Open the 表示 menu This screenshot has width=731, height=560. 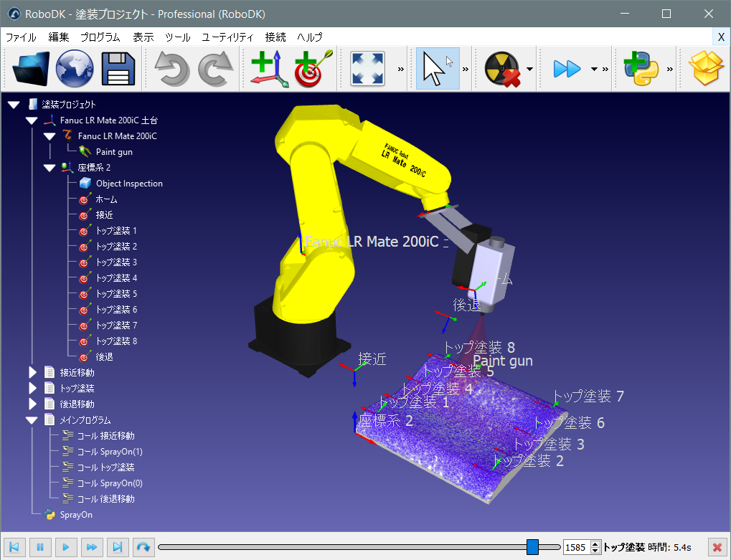(143, 37)
